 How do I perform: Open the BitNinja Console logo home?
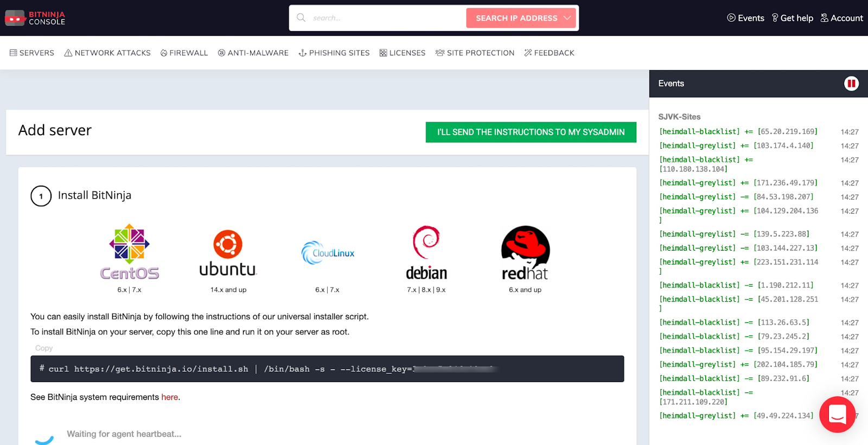click(35, 18)
